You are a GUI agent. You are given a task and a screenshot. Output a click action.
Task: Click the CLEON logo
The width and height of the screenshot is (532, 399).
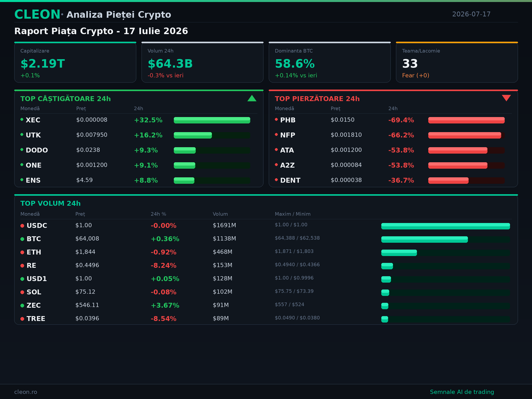click(x=37, y=15)
